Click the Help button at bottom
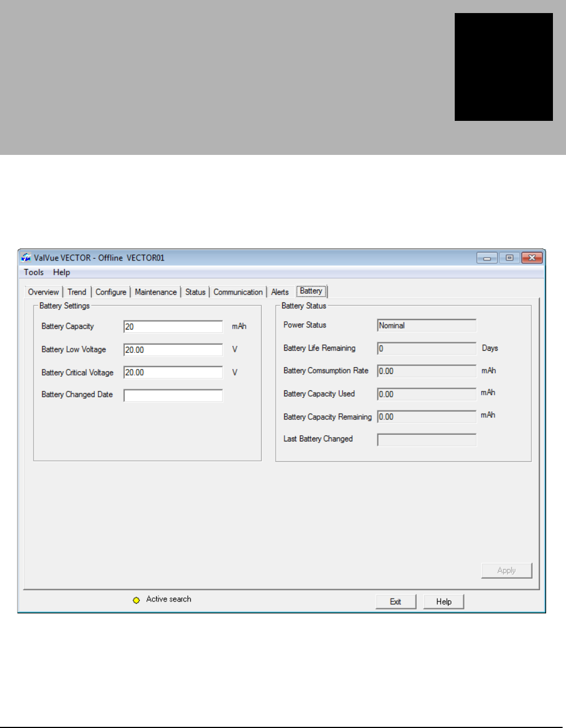Viewport: 566px width, 728px height. coord(444,601)
